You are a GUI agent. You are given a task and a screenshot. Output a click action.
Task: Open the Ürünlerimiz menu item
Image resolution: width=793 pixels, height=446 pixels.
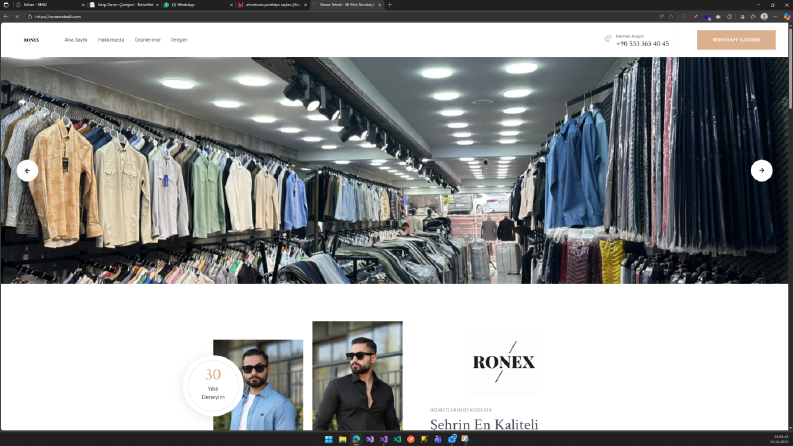click(x=147, y=40)
